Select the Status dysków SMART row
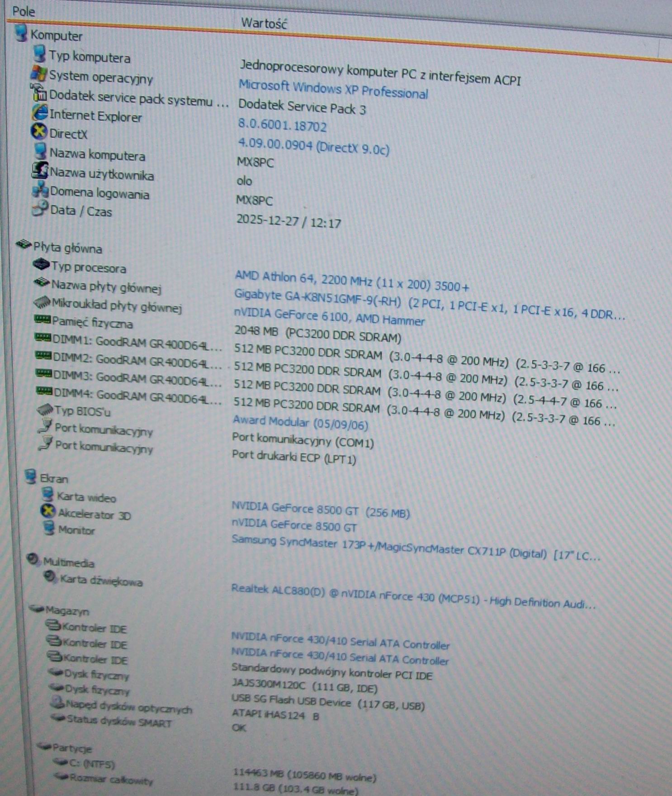Image resolution: width=672 pixels, height=796 pixels. [119, 721]
